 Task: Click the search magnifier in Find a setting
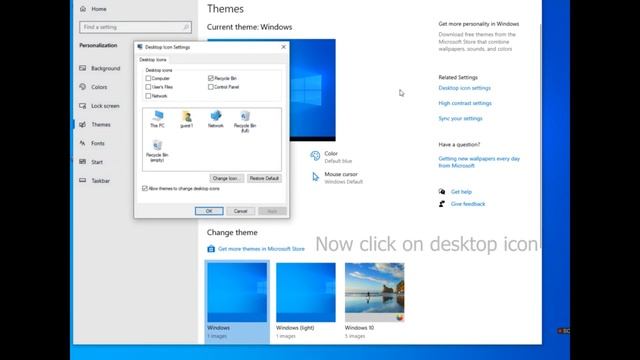click(186, 27)
